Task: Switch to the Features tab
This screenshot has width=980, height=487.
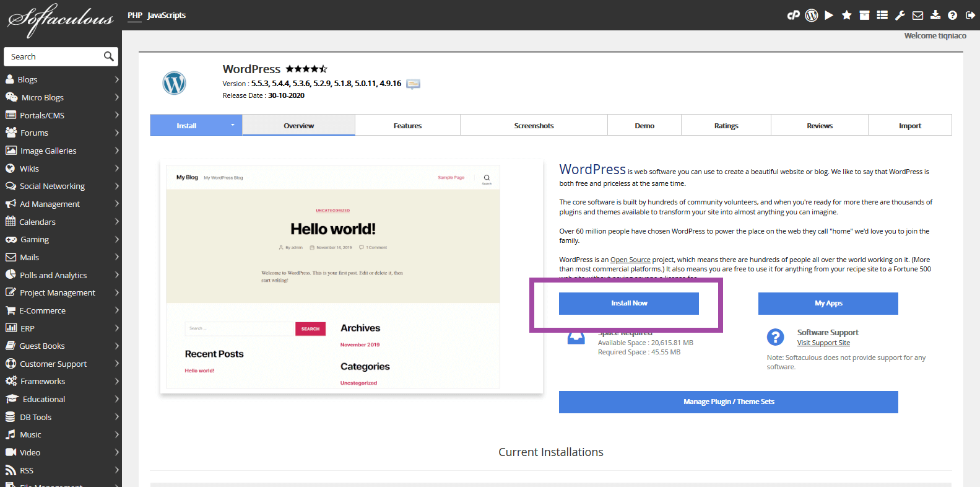Action: (x=407, y=126)
